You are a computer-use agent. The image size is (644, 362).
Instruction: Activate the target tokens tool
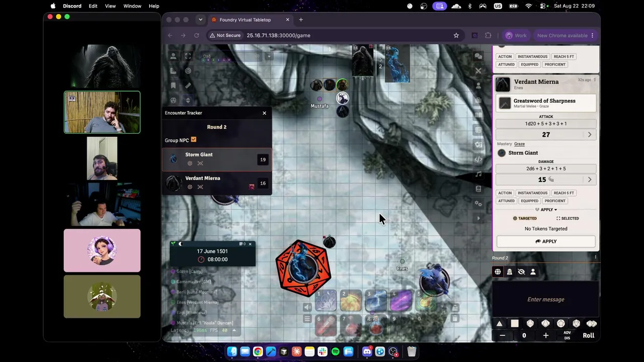188,71
